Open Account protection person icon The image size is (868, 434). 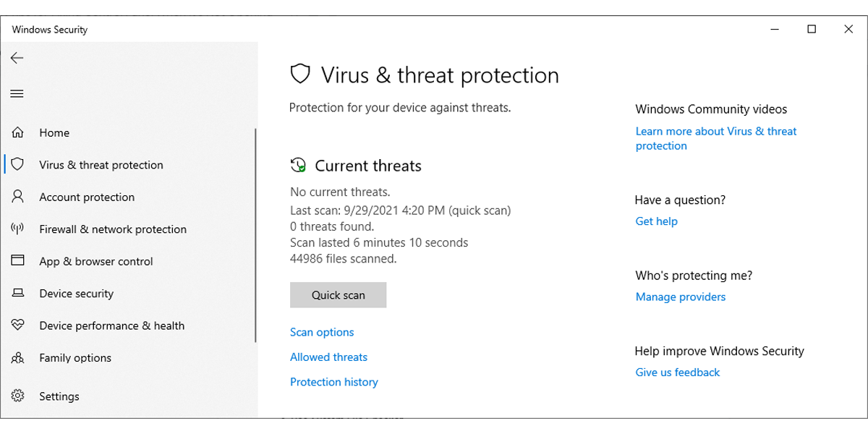[18, 197]
